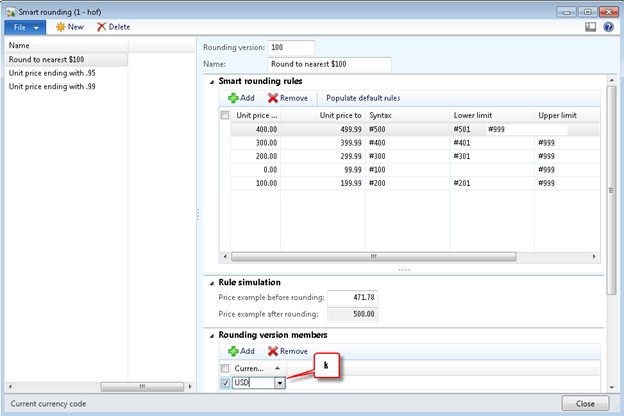Remove the selected smart rounding rule
Screen dimensions: 624x416
coord(287,98)
